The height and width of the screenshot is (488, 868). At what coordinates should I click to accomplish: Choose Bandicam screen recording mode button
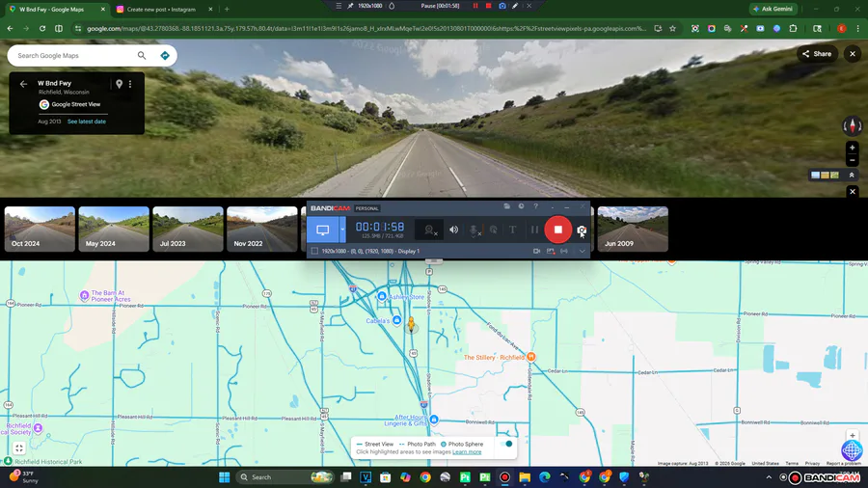point(323,230)
